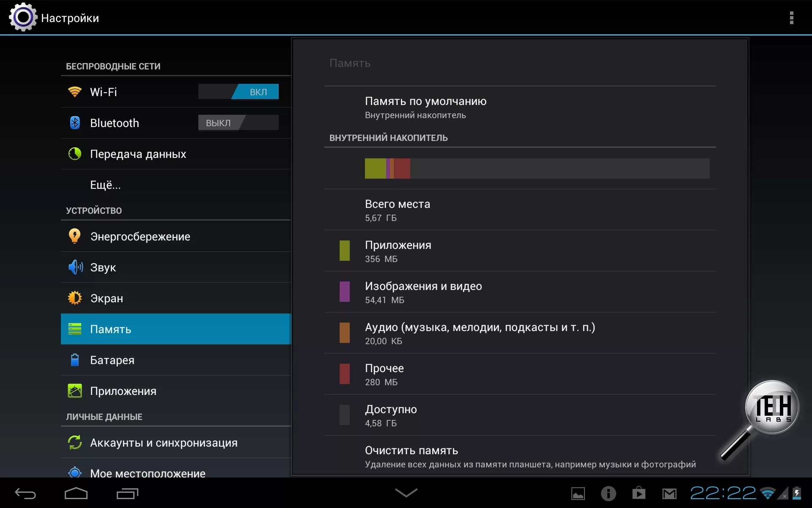Screen dimensions: 812x508
Task: Tap the Play Store notification icon
Action: pyautogui.click(x=639, y=493)
